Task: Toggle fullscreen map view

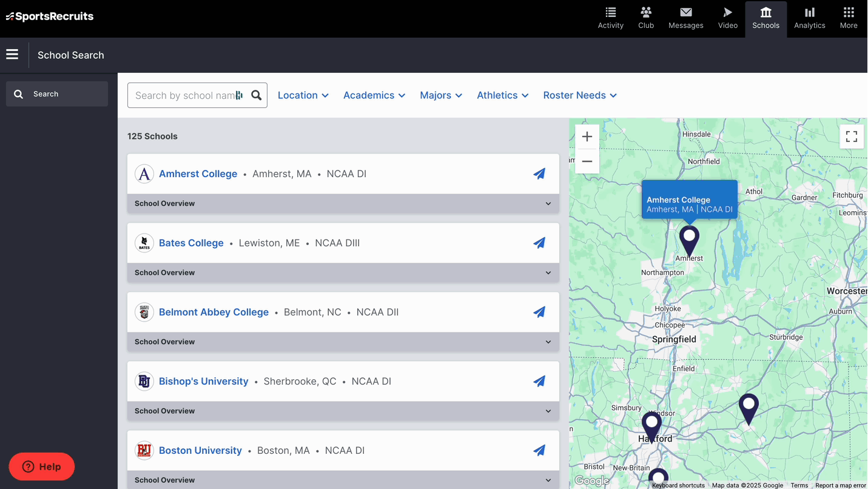Action: point(852,137)
